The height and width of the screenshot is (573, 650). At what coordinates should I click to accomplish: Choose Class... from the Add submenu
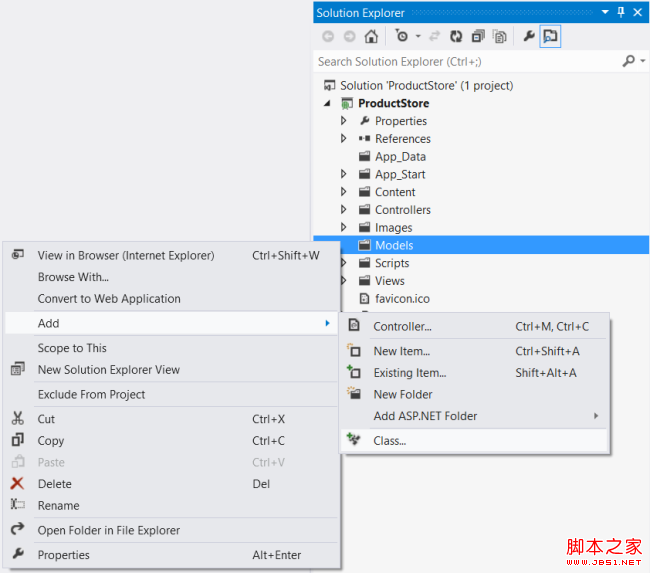tap(389, 440)
